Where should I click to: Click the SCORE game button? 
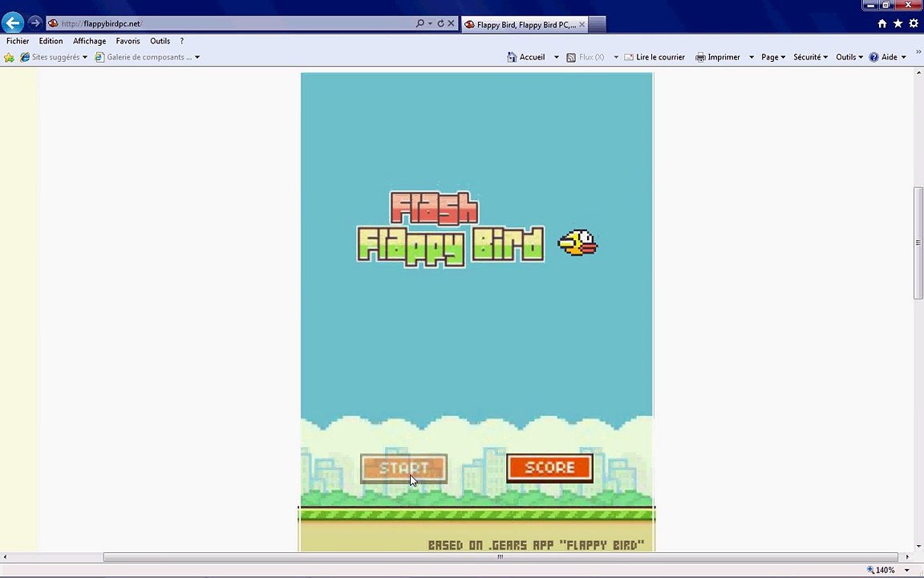pos(549,468)
